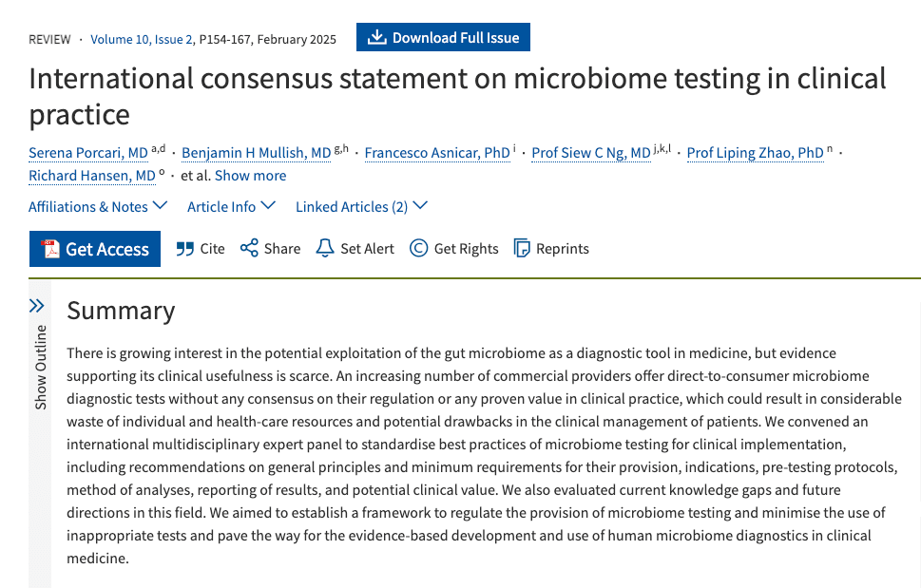Expand the Affiliations & Notes section
This screenshot has width=921, height=588.
[97, 206]
